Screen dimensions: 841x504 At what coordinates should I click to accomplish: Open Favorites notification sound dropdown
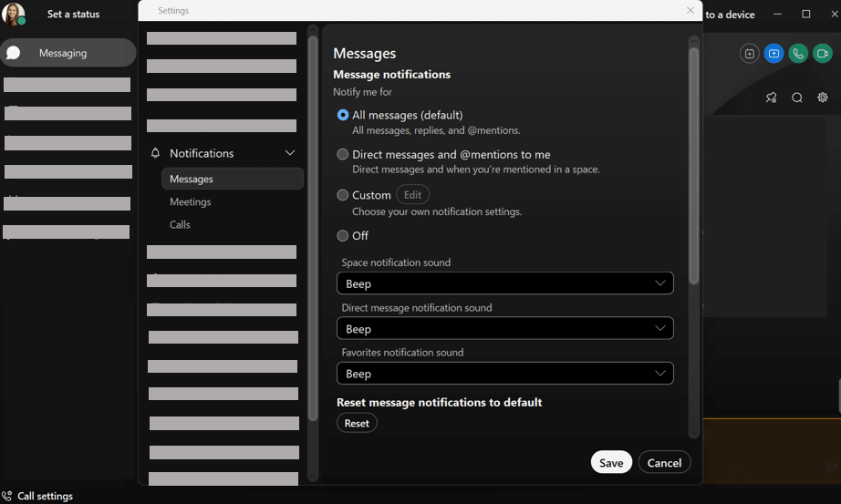[x=504, y=374]
